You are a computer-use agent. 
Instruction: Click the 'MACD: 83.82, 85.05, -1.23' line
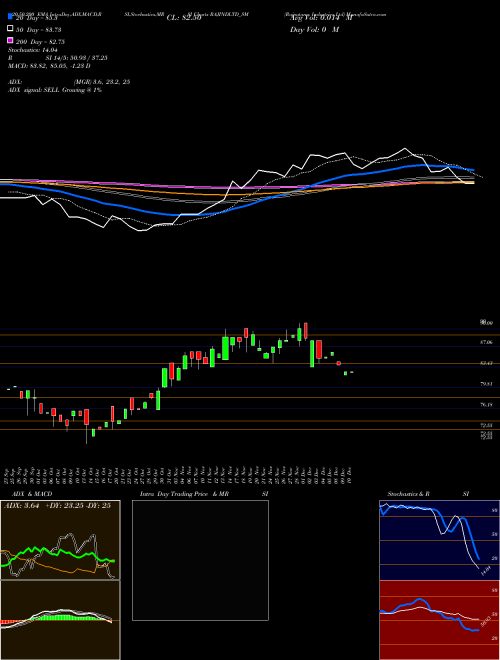(x=49, y=66)
